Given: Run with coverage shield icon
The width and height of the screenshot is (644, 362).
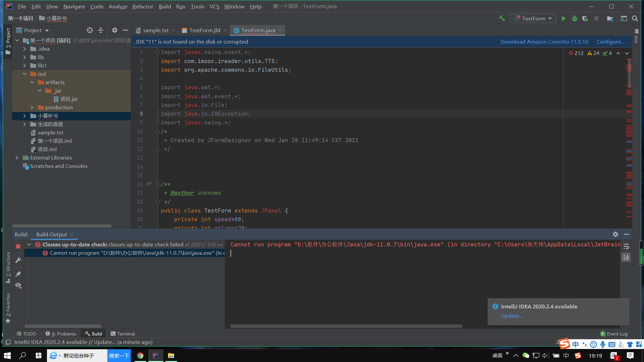Looking at the screenshot, I should point(585,18).
